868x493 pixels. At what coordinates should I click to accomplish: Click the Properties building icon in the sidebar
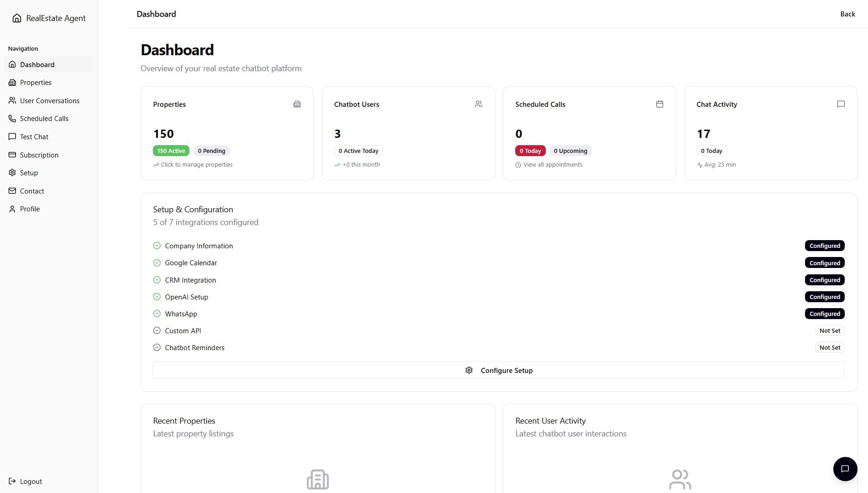12,83
